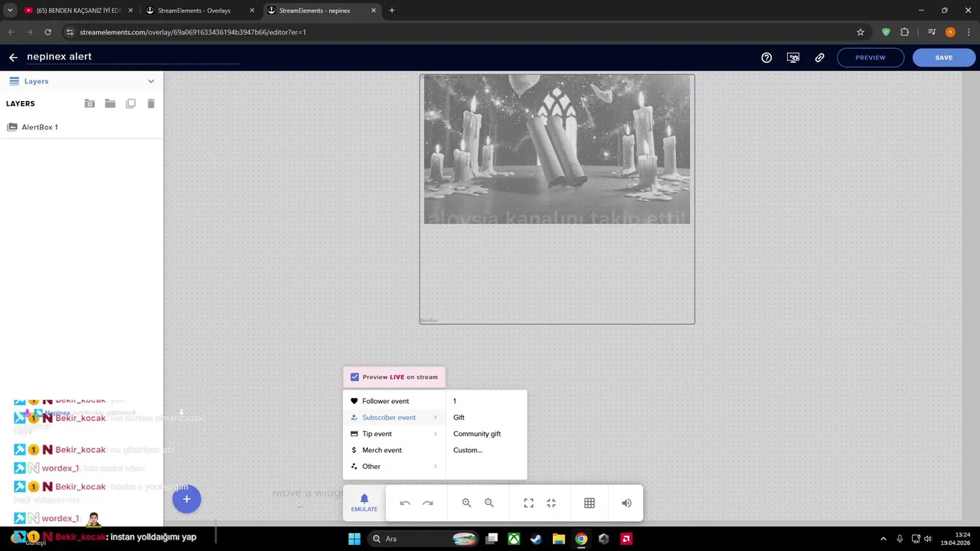This screenshot has height=551, width=980.
Task: Choose Gift in the subscriber submenu
Action: [x=486, y=418]
